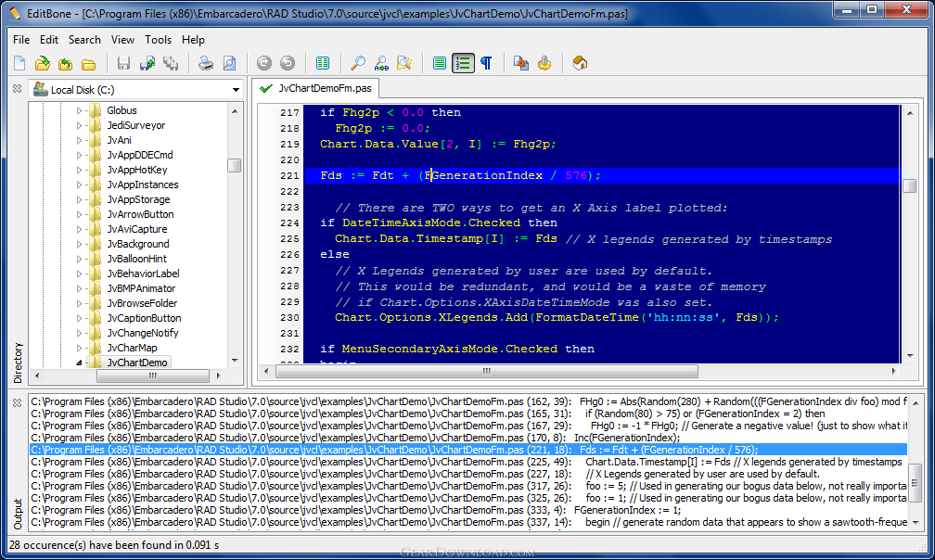Click the directory tree horizontal scrollbar
This screenshot has height=560, width=935.
pyautogui.click(x=153, y=375)
